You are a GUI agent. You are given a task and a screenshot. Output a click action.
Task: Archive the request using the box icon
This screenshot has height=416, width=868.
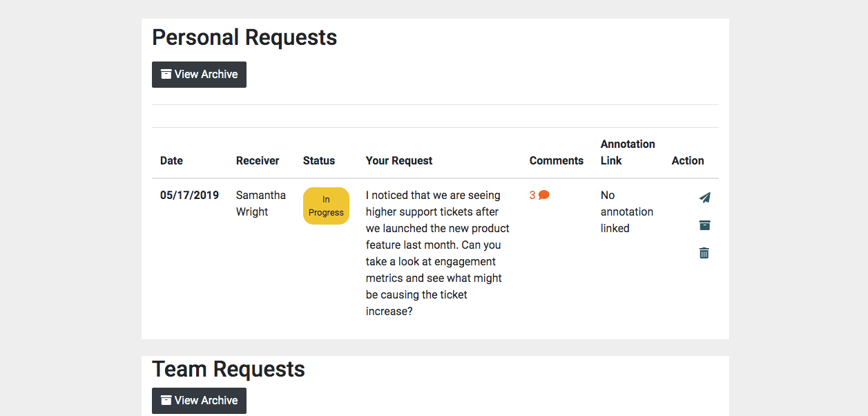click(704, 225)
